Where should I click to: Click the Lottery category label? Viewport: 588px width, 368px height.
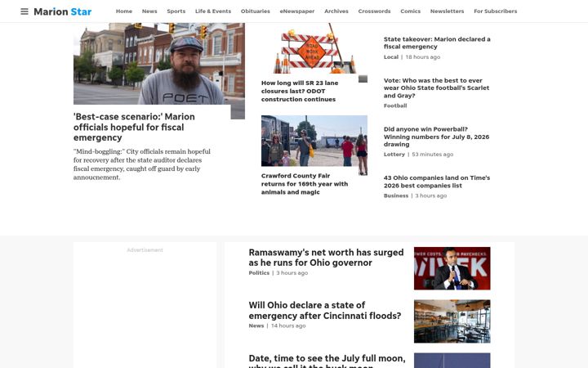tap(394, 155)
